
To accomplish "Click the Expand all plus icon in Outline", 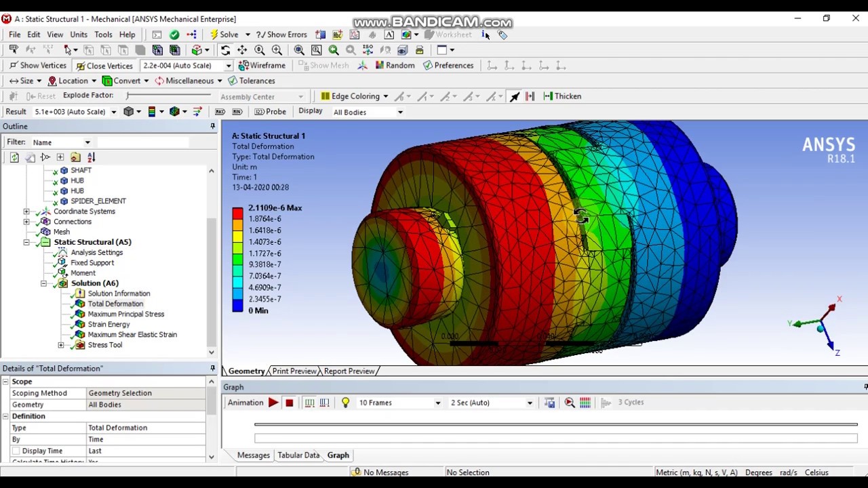I will pyautogui.click(x=60, y=157).
